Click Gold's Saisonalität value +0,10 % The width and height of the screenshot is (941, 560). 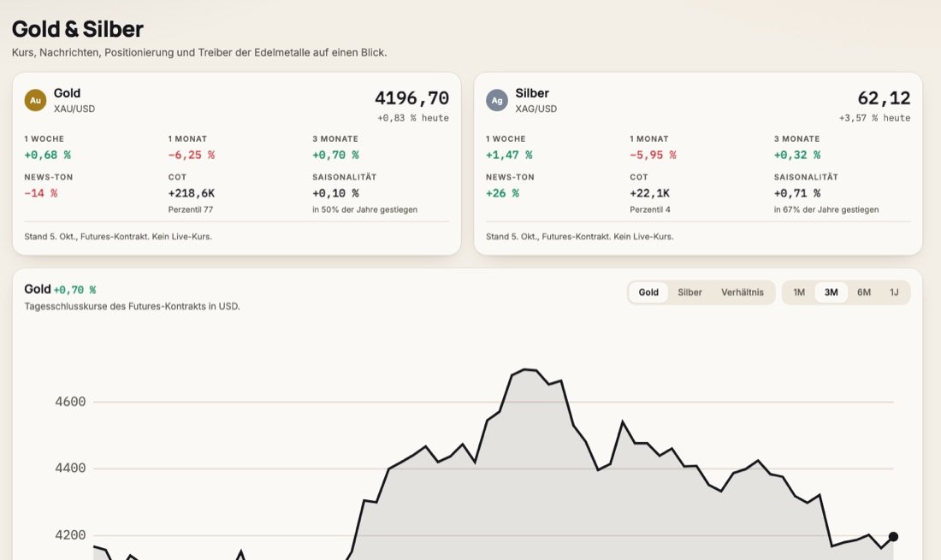[335, 193]
